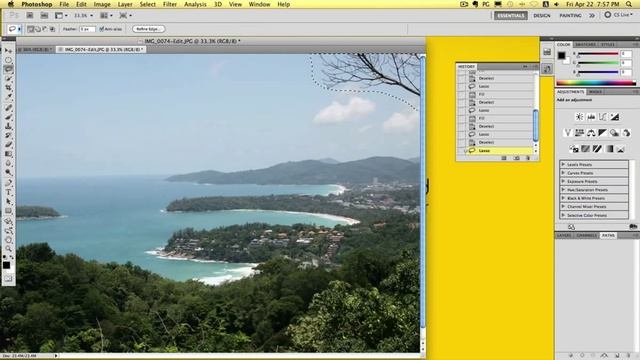Expand Exposure Presets
The height and width of the screenshot is (360, 640).
(x=563, y=181)
